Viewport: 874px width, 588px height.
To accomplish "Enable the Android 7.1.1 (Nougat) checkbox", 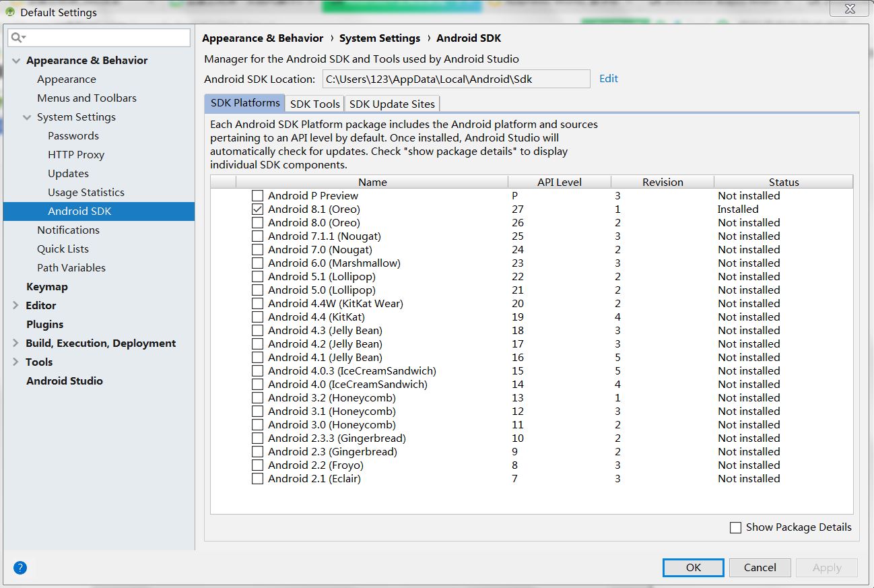I will [x=257, y=236].
